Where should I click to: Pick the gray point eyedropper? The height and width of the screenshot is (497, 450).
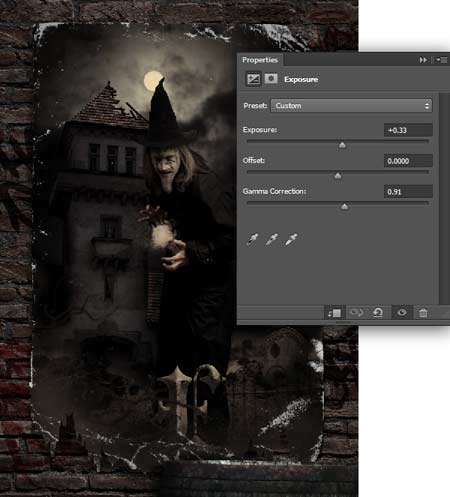pos(272,239)
